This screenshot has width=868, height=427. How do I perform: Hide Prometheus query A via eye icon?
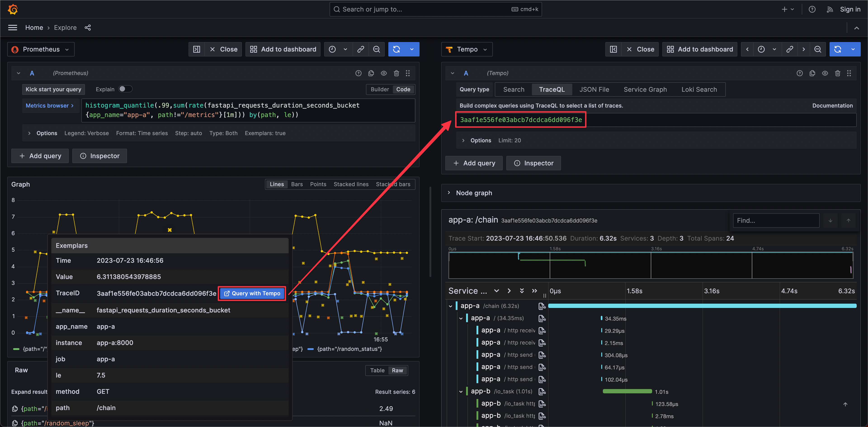click(x=383, y=73)
